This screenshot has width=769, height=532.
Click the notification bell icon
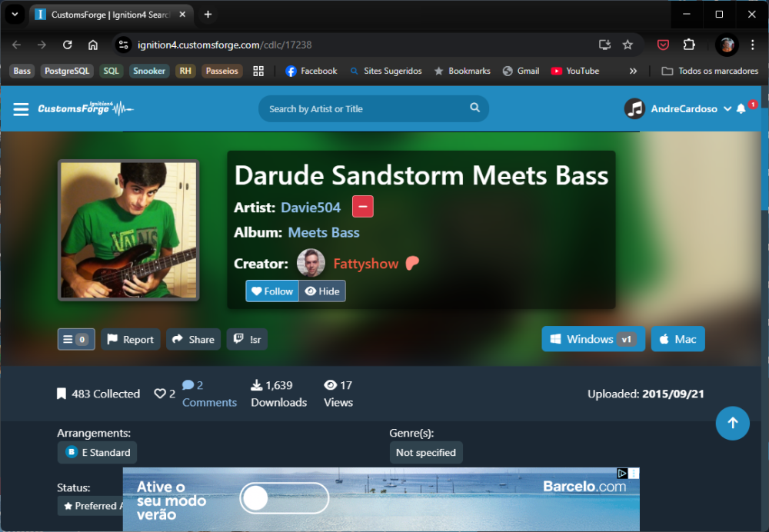(x=741, y=109)
